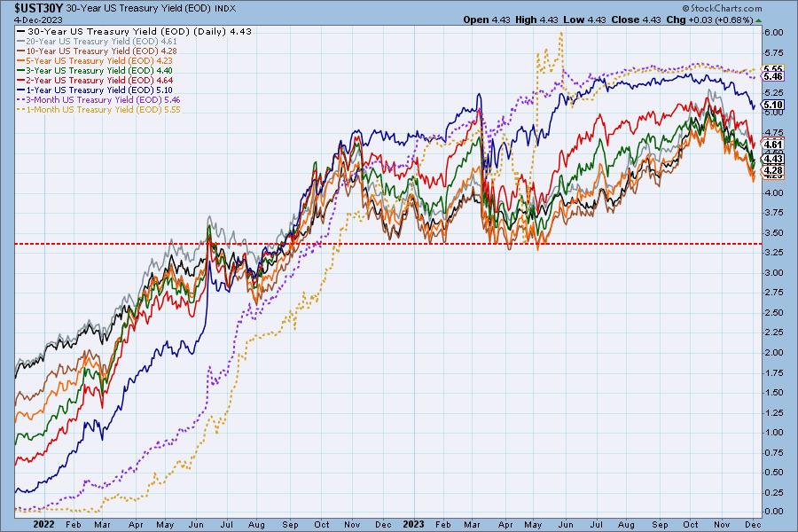The image size is (798, 532).
Task: Click the Feb label right after 2022
Action: (x=74, y=524)
